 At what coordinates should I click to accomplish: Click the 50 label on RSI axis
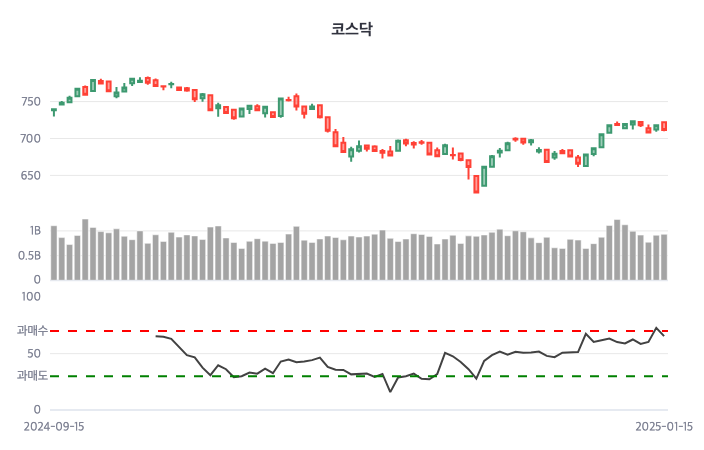coord(34,354)
